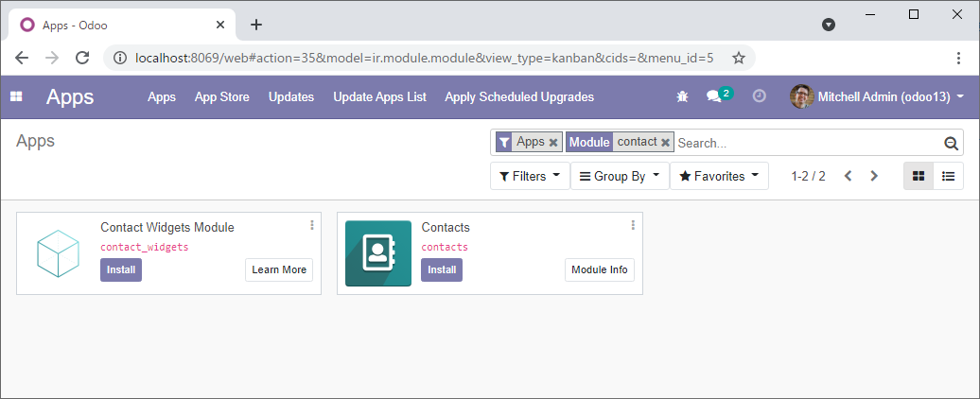Click the debug bug icon

pos(682,96)
